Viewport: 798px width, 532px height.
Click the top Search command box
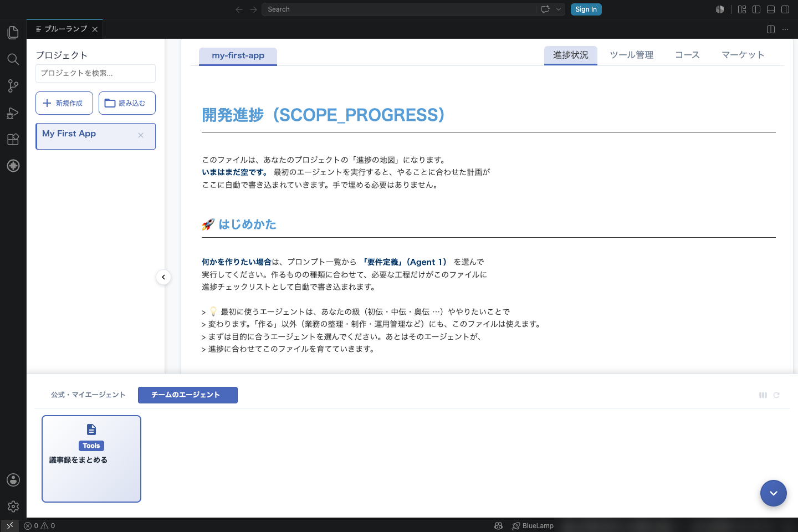click(400, 9)
